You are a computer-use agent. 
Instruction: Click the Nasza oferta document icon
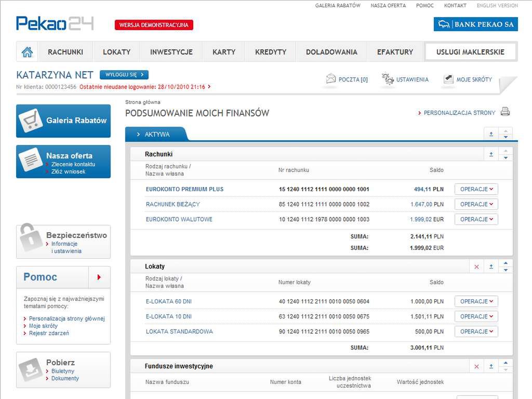(x=31, y=159)
